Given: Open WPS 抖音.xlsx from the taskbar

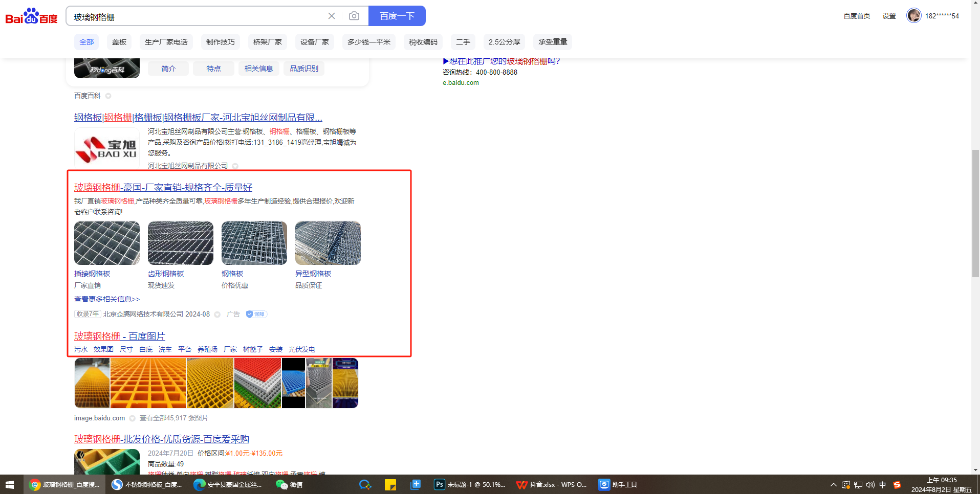Looking at the screenshot, I should pyautogui.click(x=552, y=484).
